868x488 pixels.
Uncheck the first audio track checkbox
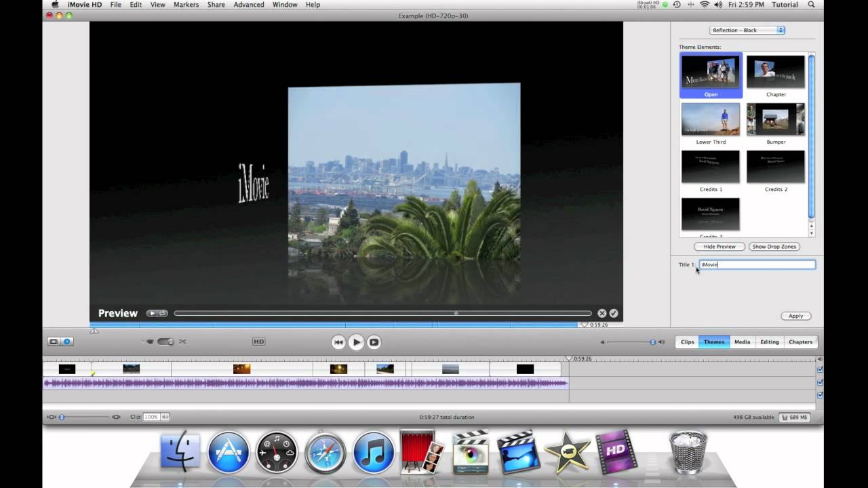[x=820, y=382]
